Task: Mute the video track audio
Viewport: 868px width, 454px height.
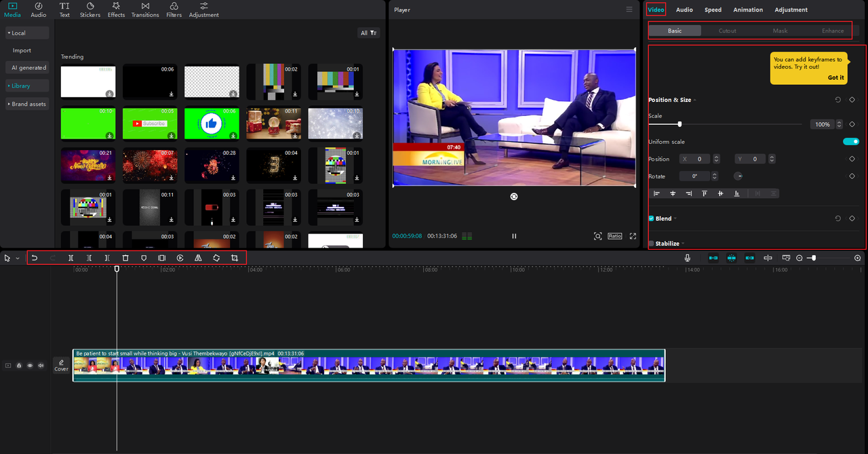Action: [41, 366]
